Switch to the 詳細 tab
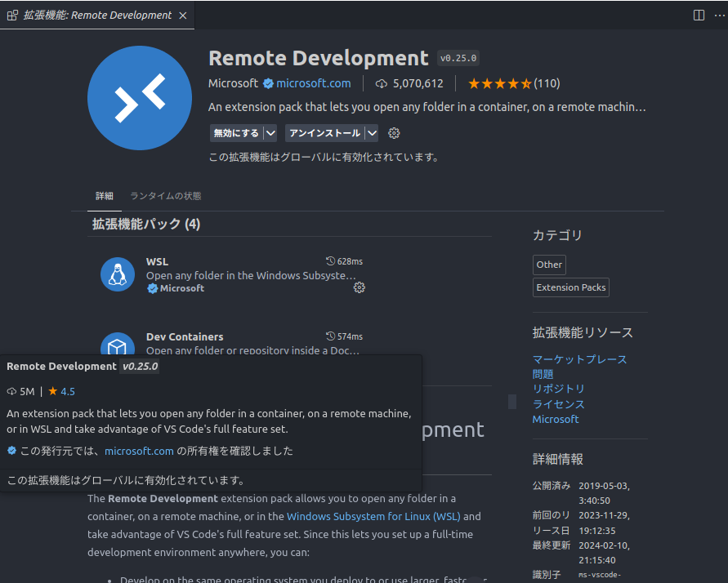This screenshot has height=583, width=728. (x=105, y=196)
